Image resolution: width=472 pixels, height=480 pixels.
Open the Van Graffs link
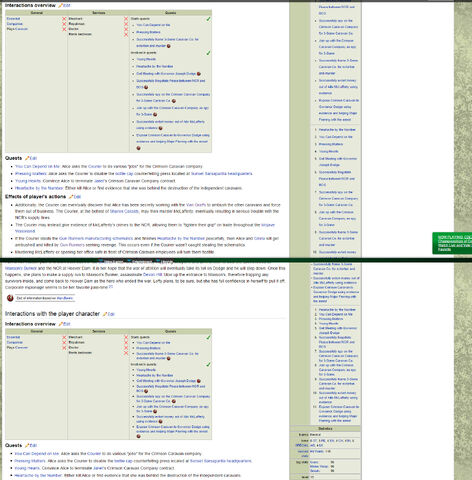[x=196, y=205]
